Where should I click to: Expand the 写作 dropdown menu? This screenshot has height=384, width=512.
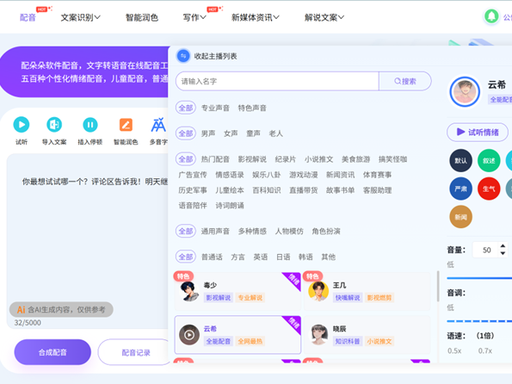click(194, 17)
